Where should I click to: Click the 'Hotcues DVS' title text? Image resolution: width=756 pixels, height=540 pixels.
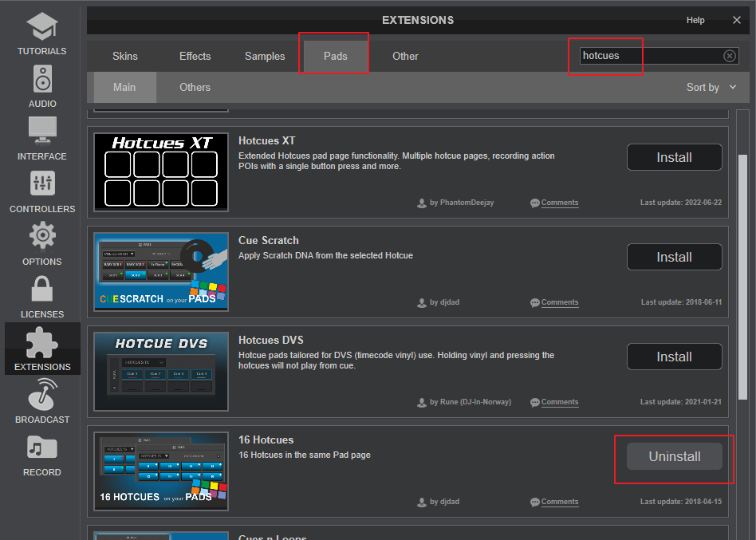click(271, 341)
